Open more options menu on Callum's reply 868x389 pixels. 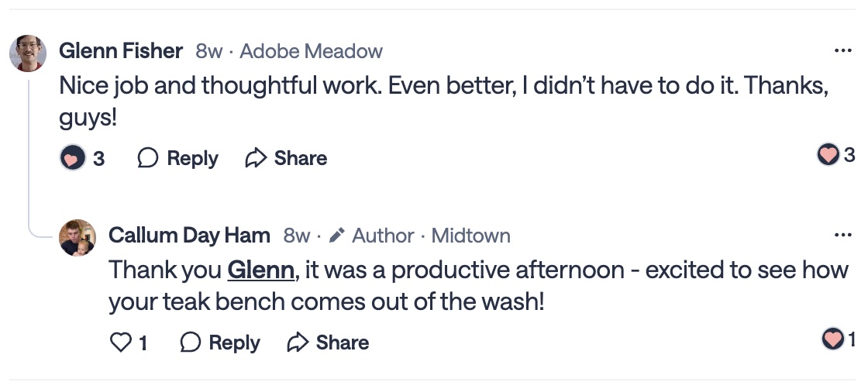(842, 236)
